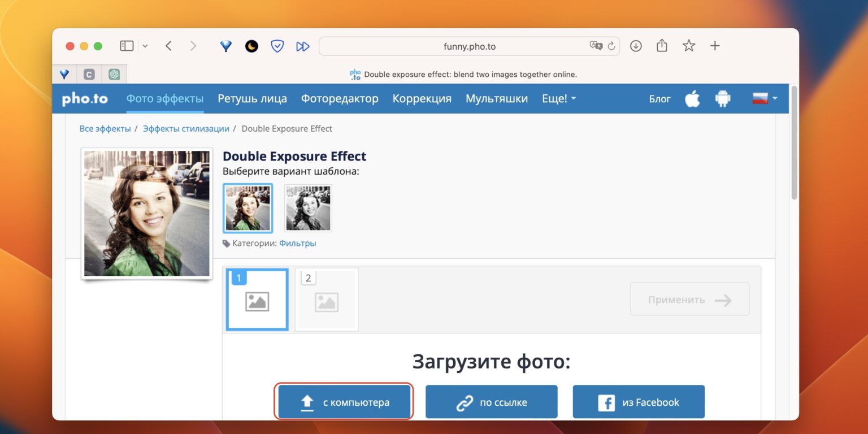Click the dark mode extension icon
The image size is (868, 434).
pos(251,46)
